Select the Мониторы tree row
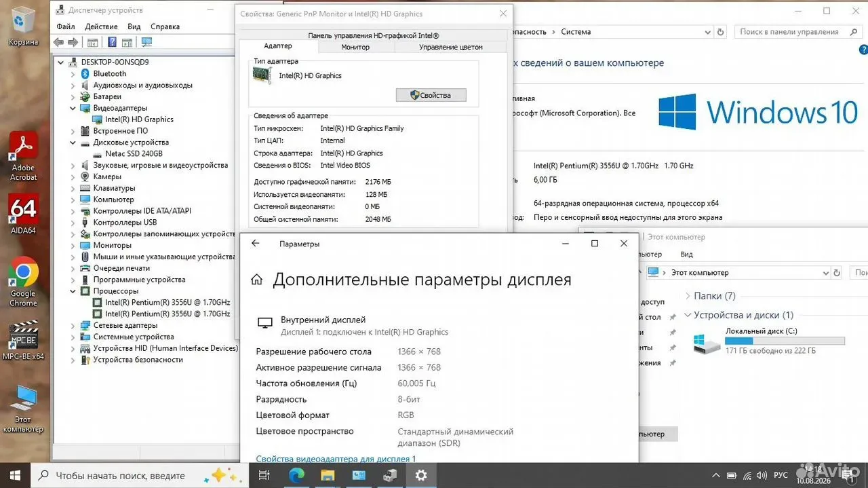The height and width of the screenshot is (488, 868). 106,245
